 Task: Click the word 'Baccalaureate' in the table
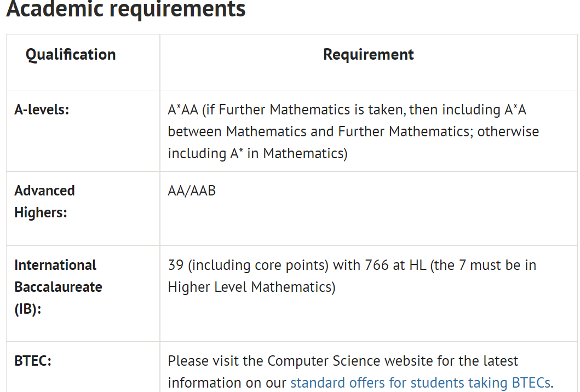tap(58, 287)
